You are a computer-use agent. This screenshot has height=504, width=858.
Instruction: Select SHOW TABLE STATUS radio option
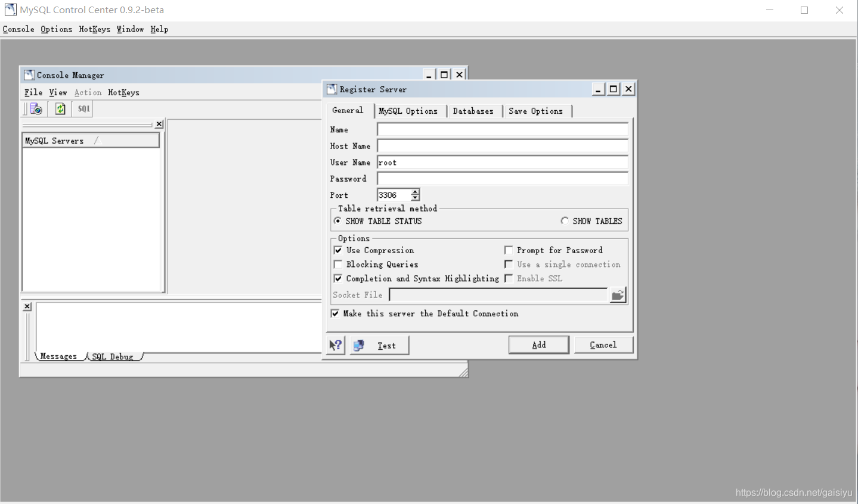click(x=337, y=221)
